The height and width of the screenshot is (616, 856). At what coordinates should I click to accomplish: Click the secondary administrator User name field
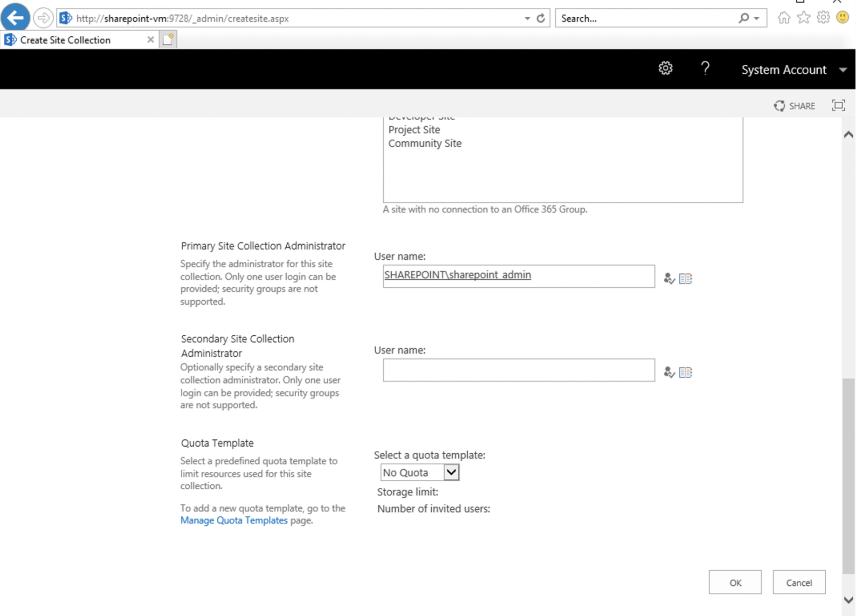pyautogui.click(x=518, y=370)
